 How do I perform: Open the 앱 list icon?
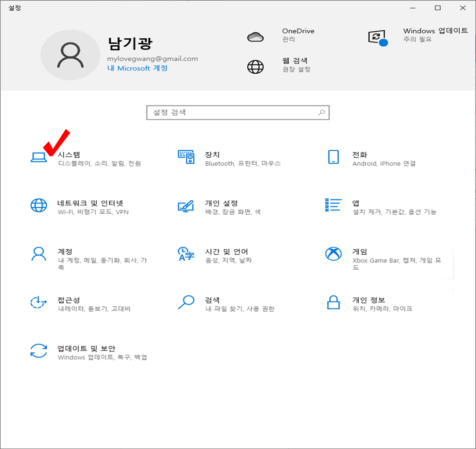[334, 205]
